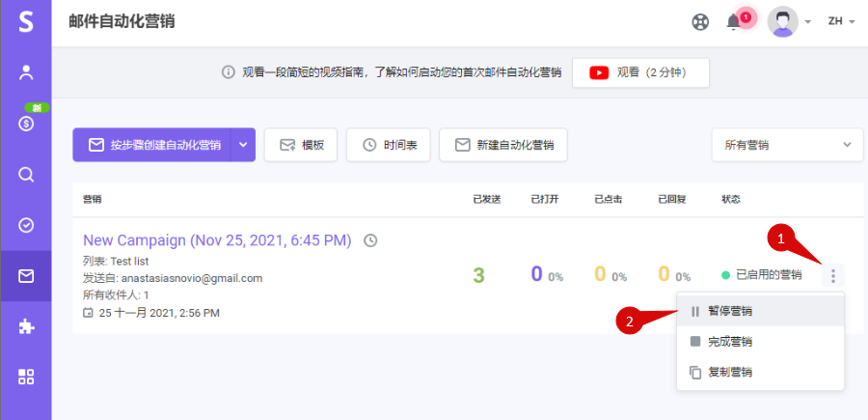The width and height of the screenshot is (868, 420).
Task: Click the 列表: Test list text
Action: [x=116, y=261]
